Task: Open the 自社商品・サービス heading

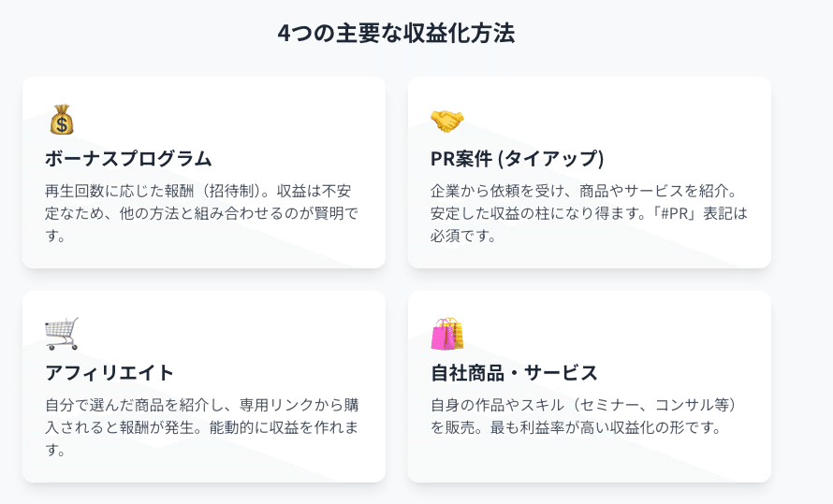Action: tap(514, 372)
